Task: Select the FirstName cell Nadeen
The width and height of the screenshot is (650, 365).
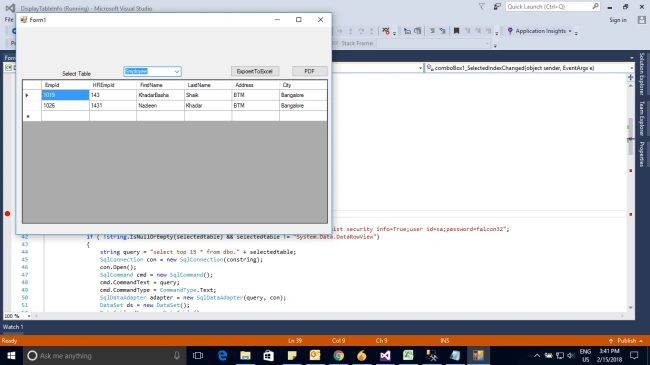Action: (x=160, y=106)
